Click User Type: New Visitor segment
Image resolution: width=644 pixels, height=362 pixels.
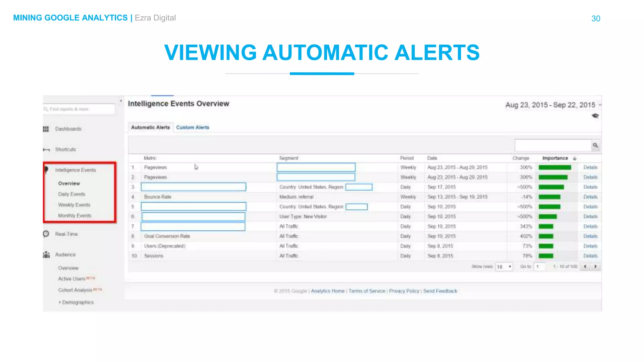[303, 217]
